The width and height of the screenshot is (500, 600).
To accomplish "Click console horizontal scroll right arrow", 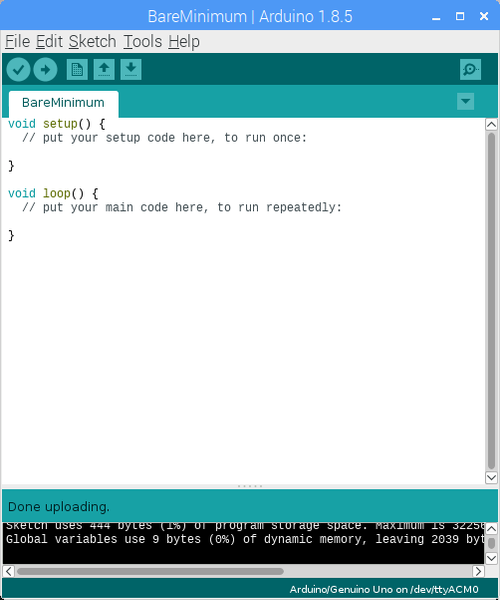I will (x=478, y=571).
